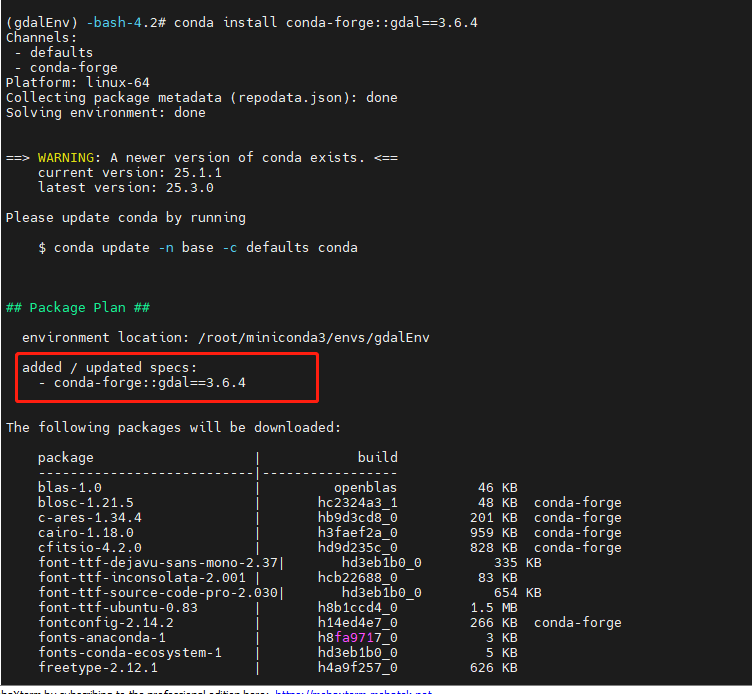Click 'conda-forge' in the cairo row
This screenshot has height=694, width=752.
pyautogui.click(x=577, y=532)
